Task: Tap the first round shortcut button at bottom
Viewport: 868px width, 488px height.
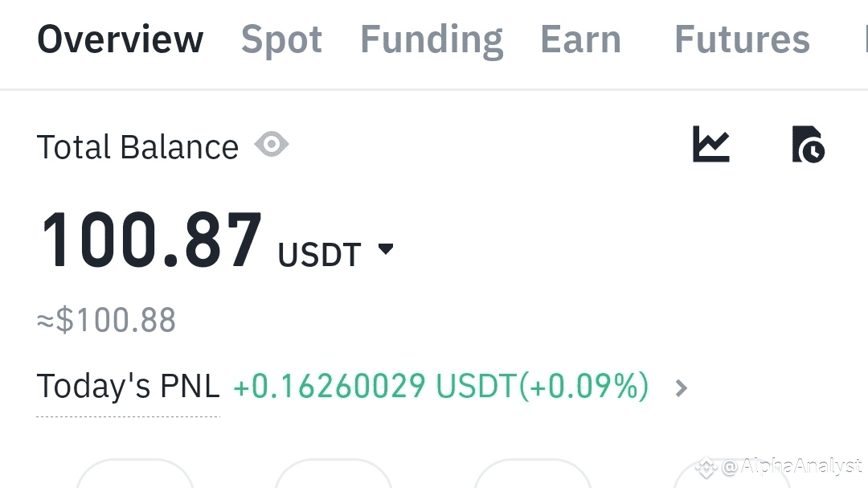Action: pos(135,474)
